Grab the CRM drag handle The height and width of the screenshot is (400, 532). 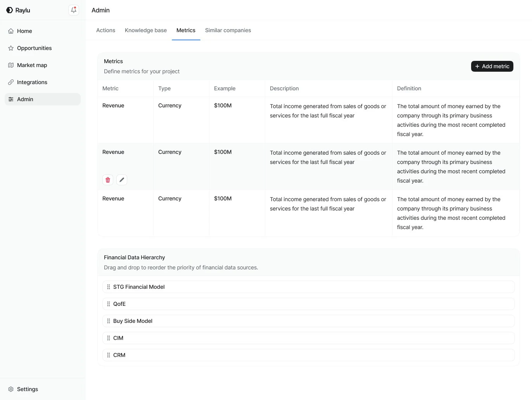[x=109, y=355]
